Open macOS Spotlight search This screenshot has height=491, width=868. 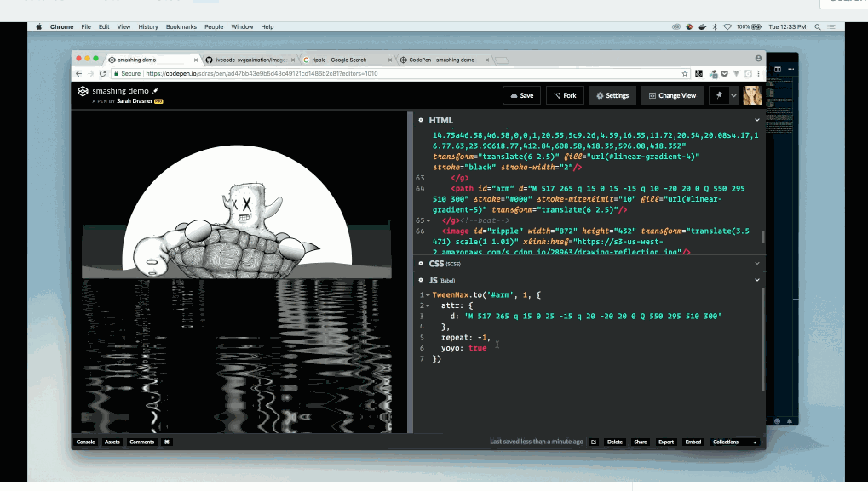click(x=818, y=26)
